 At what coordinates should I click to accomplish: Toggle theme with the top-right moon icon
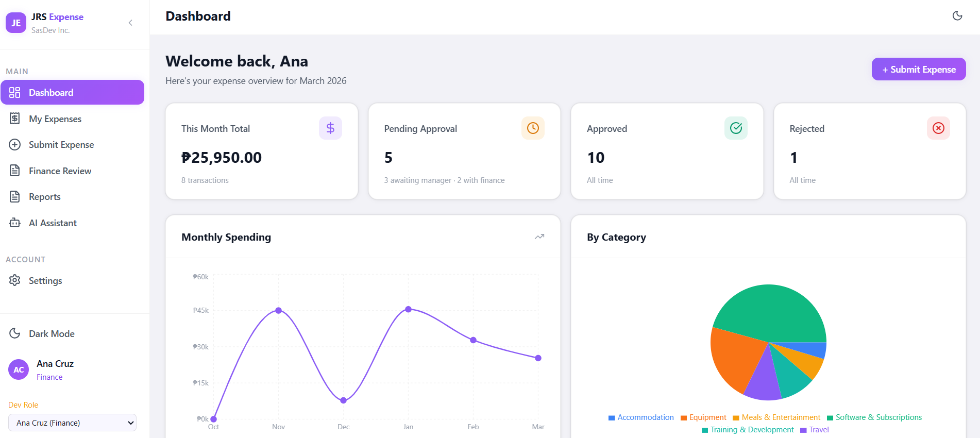click(x=957, y=16)
